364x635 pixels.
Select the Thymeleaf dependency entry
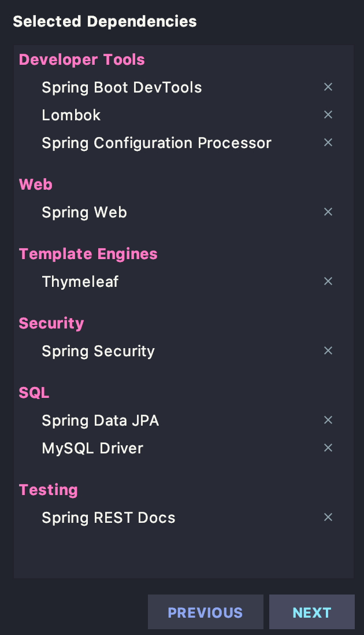[x=80, y=281]
